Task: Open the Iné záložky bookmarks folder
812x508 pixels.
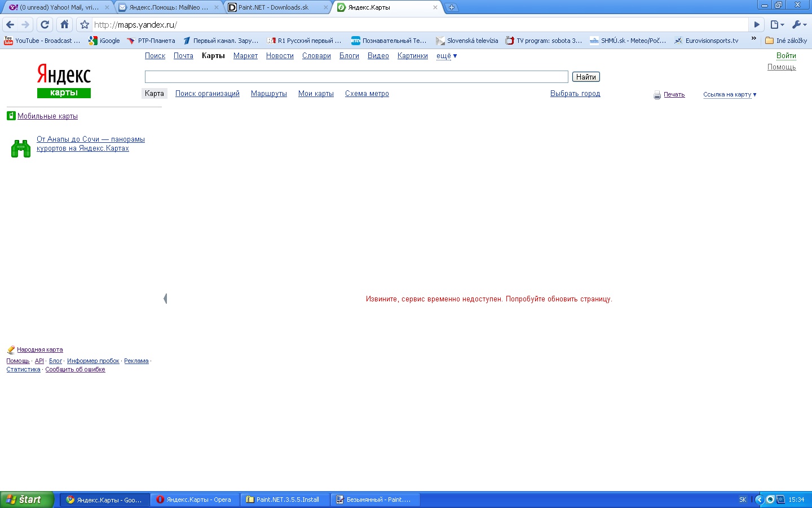Action: point(786,41)
